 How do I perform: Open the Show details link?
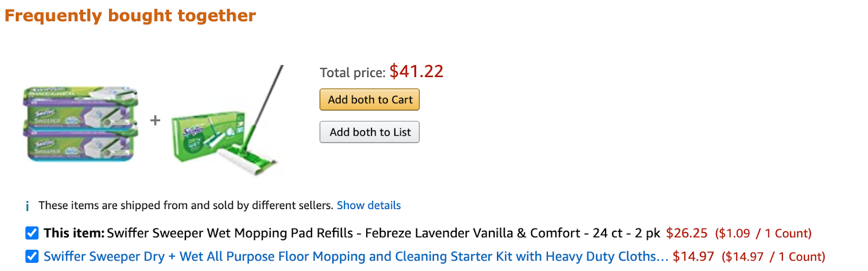point(368,205)
